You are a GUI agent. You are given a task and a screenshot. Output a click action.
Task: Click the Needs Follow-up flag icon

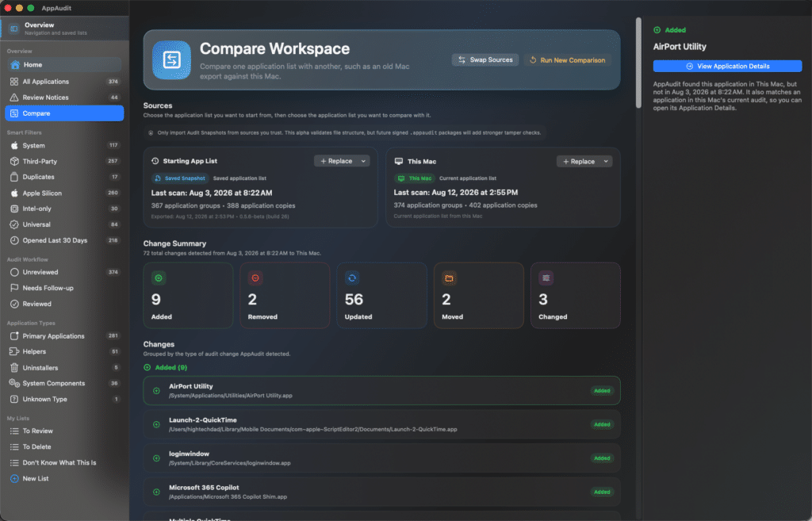coord(14,288)
